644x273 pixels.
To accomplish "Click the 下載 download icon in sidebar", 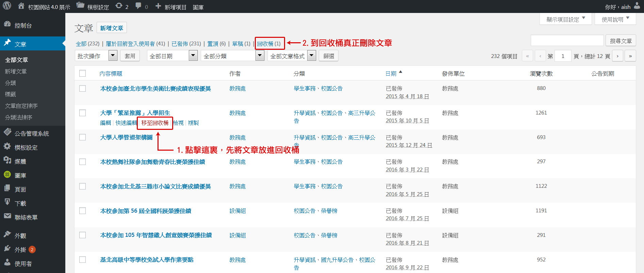I will point(7,202).
